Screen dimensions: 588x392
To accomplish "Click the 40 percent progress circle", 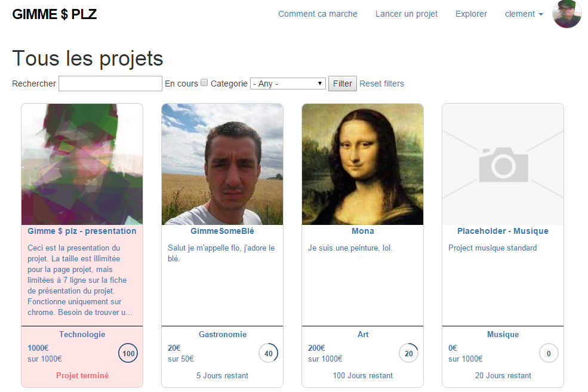I will coord(269,353).
